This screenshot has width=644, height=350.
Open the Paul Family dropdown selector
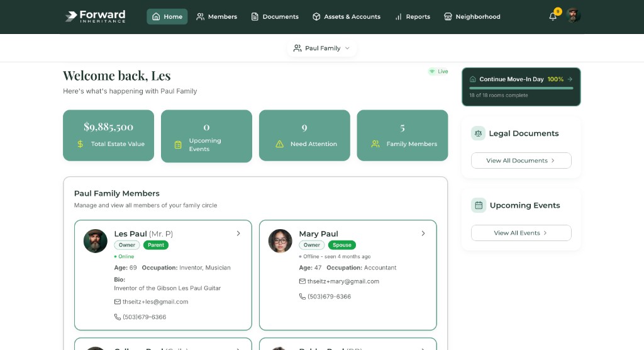(322, 48)
